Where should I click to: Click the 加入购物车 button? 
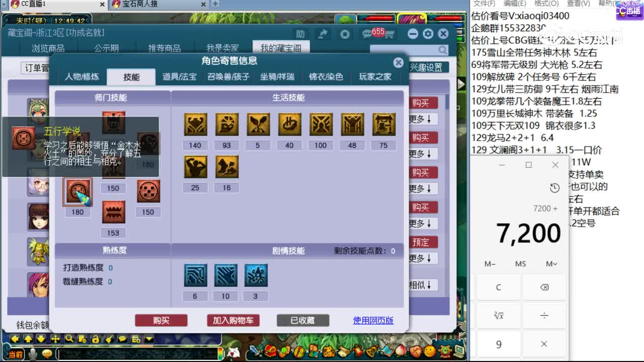coord(233,320)
